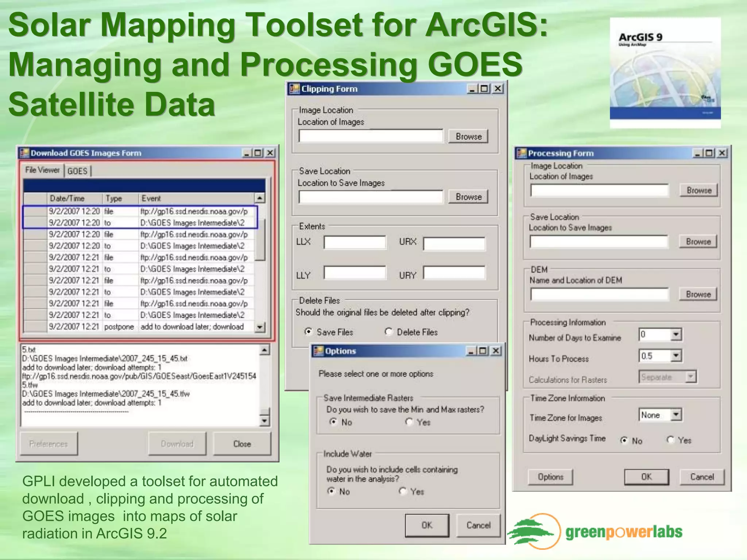Click the Download GOES Images Form window icon

click(x=24, y=153)
